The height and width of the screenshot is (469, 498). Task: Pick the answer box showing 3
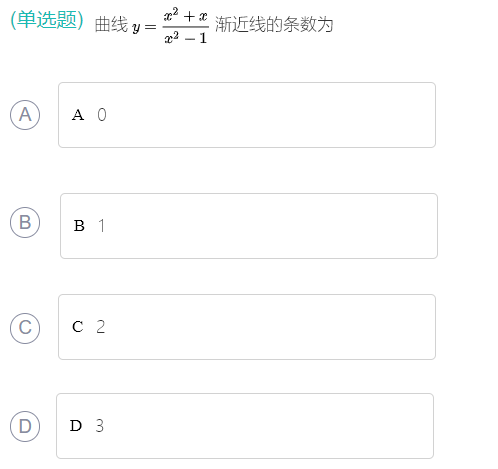[x=245, y=426]
